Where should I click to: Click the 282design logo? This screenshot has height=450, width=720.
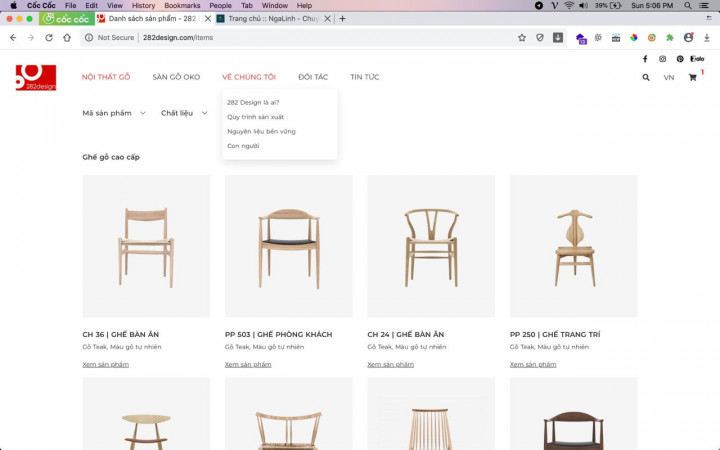point(35,77)
